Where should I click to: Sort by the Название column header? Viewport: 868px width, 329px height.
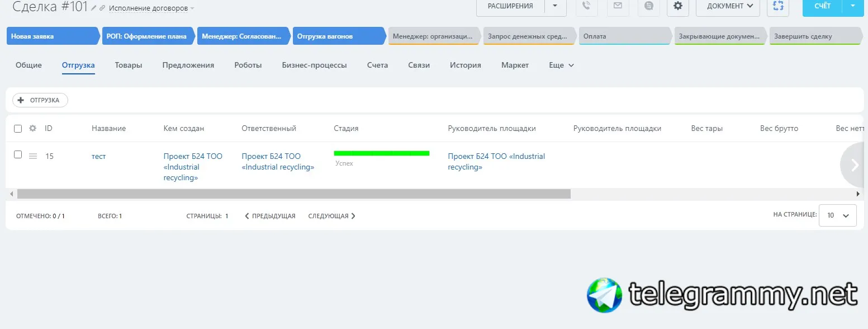[x=108, y=128]
